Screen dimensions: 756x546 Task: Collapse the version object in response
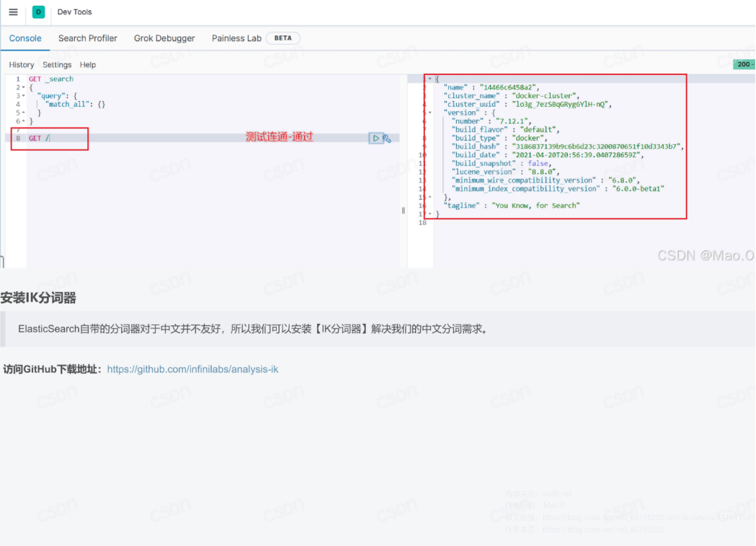pyautogui.click(x=430, y=113)
